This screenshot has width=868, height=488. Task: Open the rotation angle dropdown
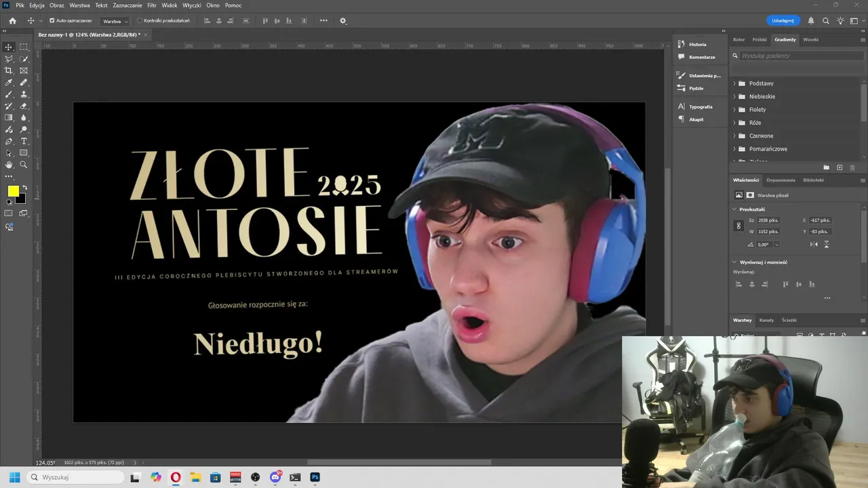776,245
